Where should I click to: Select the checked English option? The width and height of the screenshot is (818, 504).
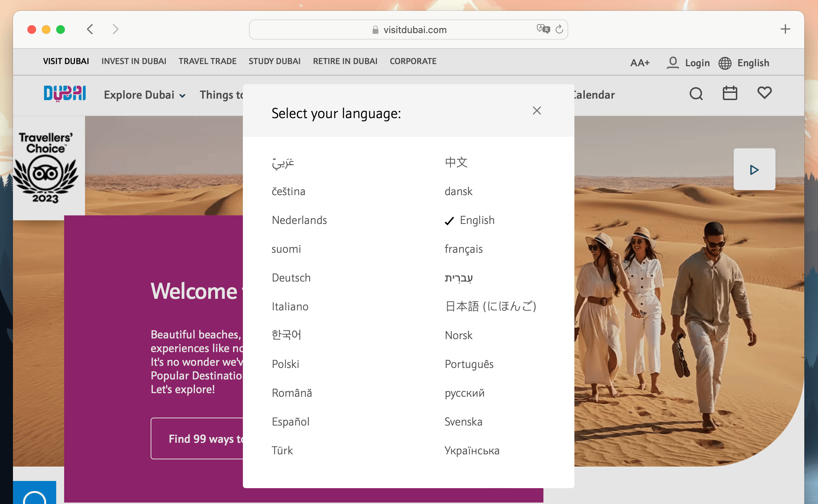(470, 220)
